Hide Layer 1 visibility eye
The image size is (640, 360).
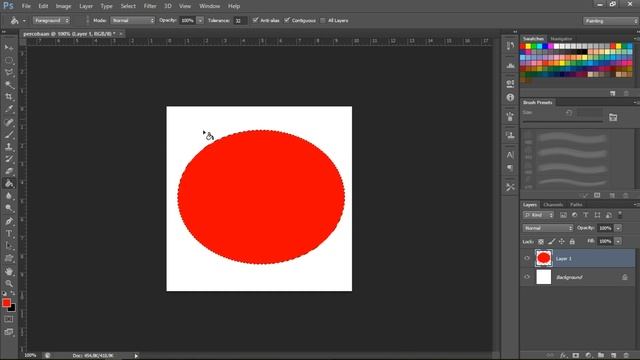[x=527, y=258]
